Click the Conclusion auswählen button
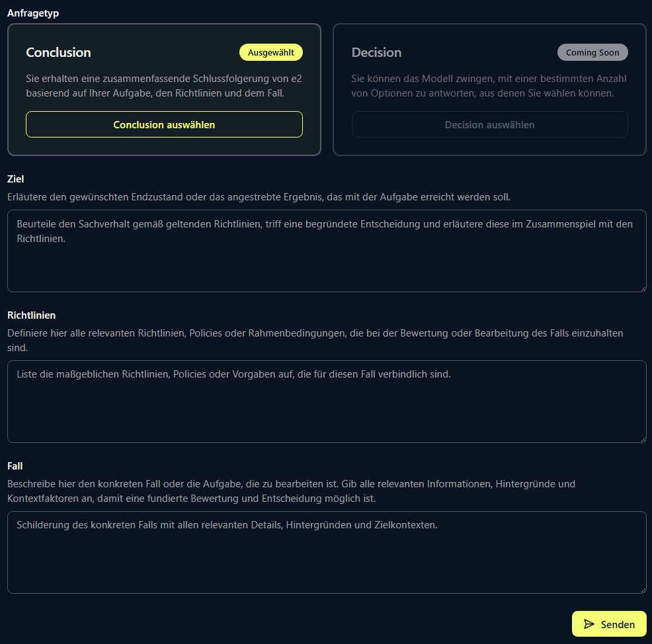Image resolution: width=652 pixels, height=644 pixels. click(164, 124)
